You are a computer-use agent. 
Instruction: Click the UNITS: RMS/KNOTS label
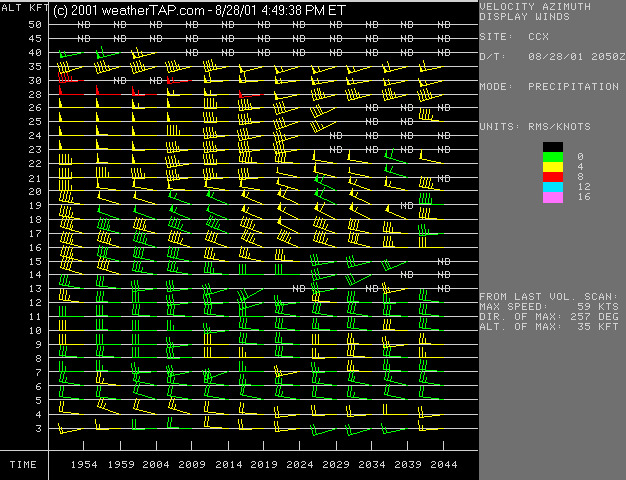coord(535,127)
